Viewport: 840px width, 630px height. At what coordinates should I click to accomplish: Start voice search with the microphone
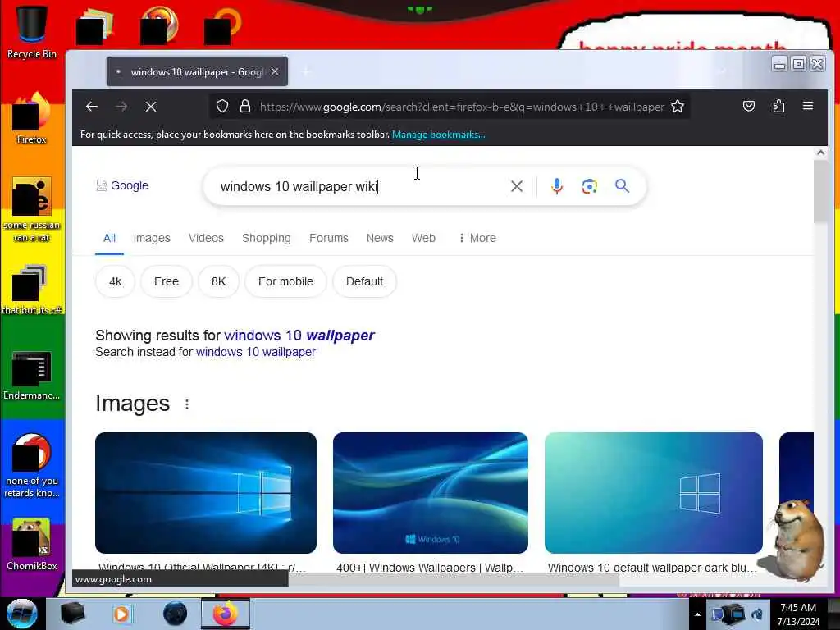point(557,186)
